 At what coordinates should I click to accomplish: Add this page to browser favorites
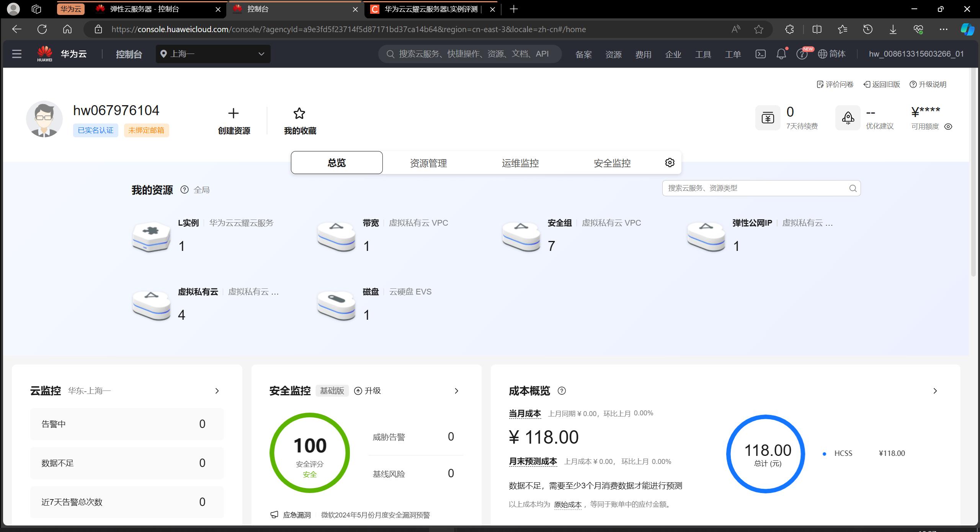click(x=759, y=29)
